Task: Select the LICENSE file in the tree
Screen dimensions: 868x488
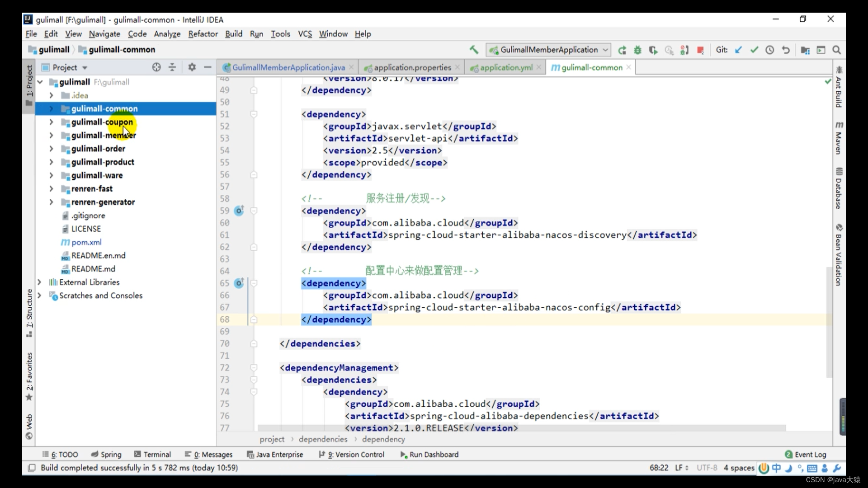Action: [86, 229]
